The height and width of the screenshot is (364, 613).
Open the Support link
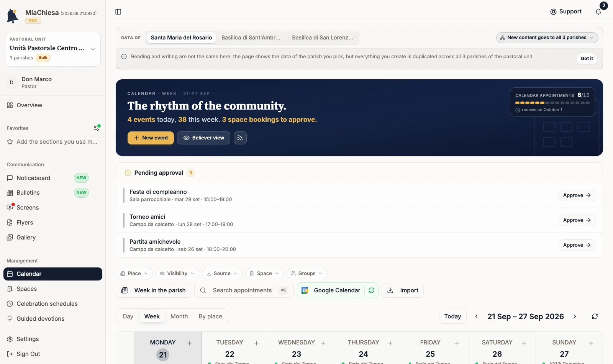pyautogui.click(x=566, y=11)
